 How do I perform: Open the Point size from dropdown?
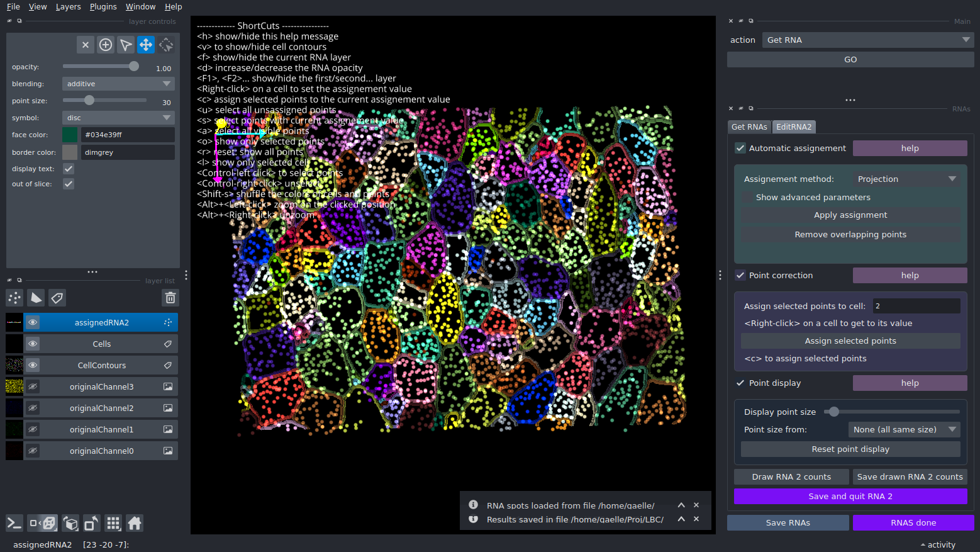pyautogui.click(x=904, y=429)
